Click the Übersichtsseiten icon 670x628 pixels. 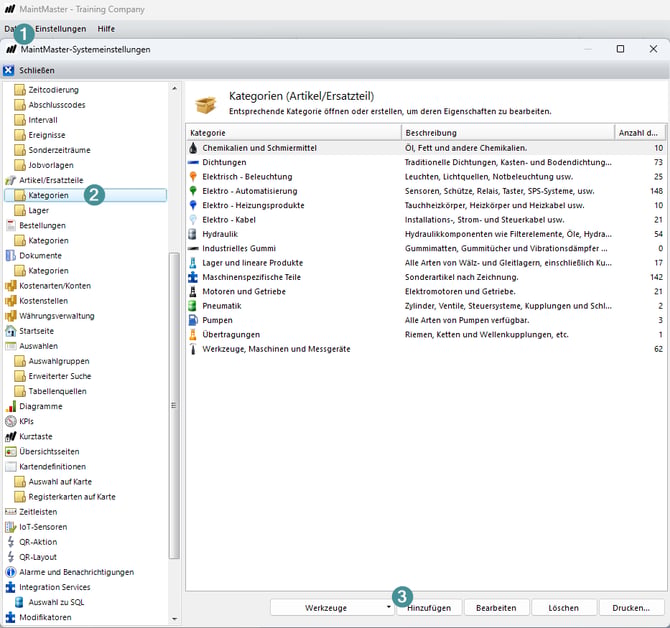[11, 452]
